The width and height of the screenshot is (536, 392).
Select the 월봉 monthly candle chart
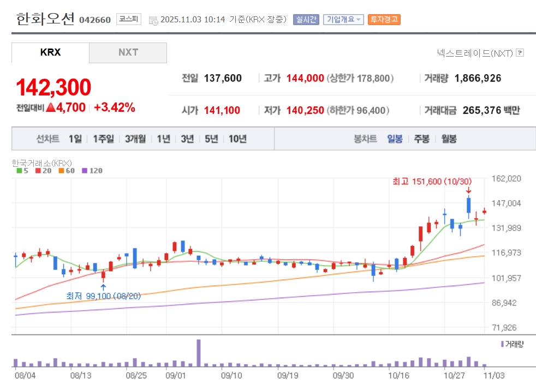[x=449, y=139]
